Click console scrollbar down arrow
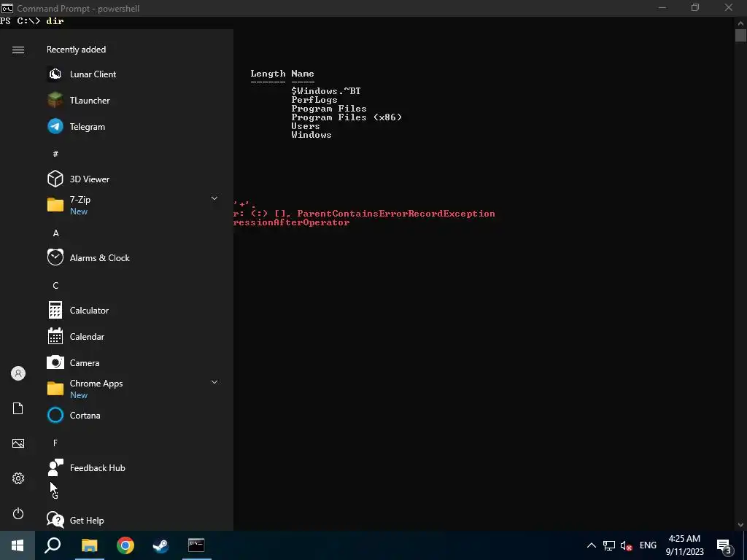 (x=741, y=525)
